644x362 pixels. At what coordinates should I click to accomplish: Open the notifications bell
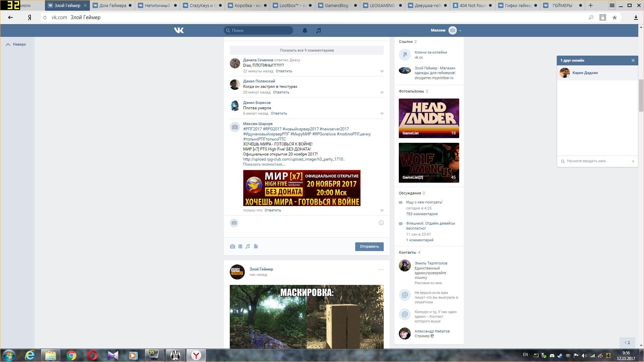click(x=305, y=31)
